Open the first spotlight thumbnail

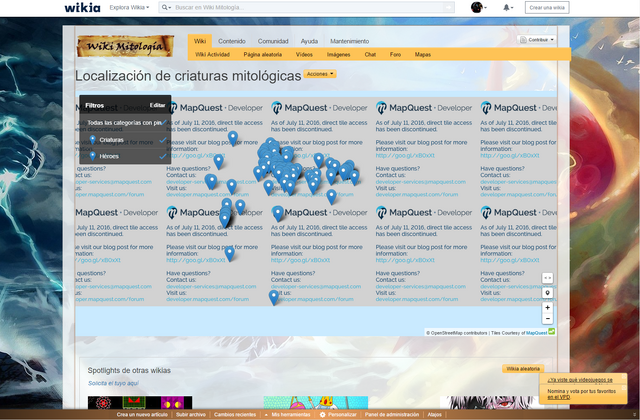coord(140,402)
